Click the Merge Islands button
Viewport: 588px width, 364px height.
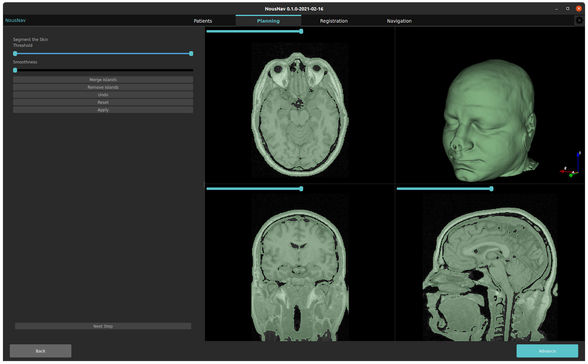[103, 79]
